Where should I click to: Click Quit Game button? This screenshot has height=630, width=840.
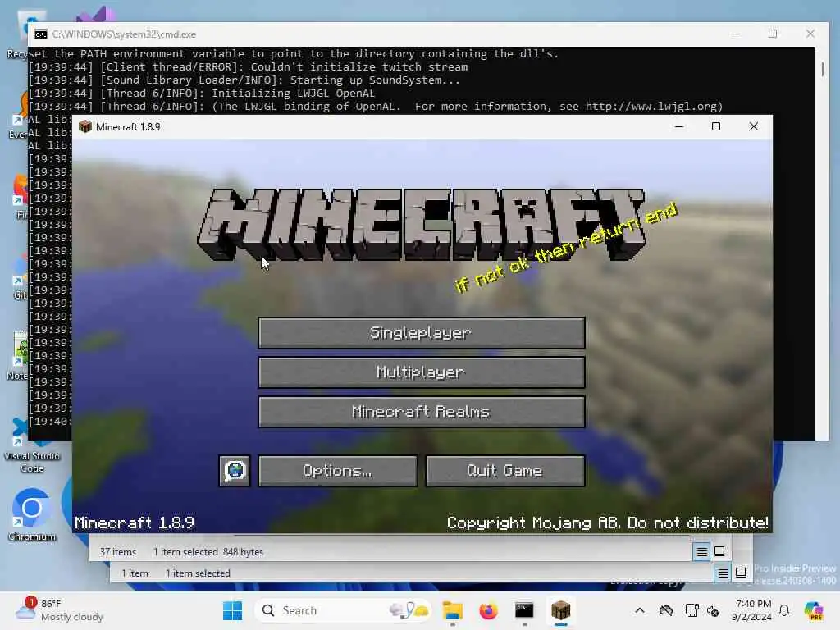pos(504,471)
